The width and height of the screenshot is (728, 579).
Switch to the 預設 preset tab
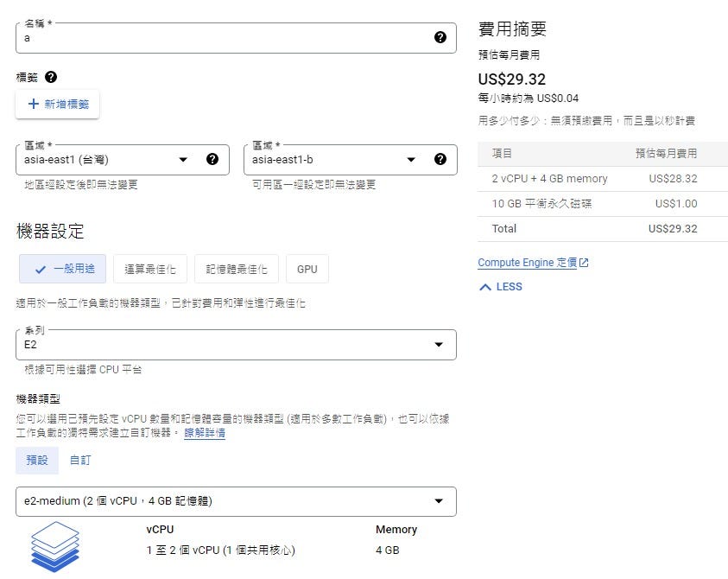[37, 460]
